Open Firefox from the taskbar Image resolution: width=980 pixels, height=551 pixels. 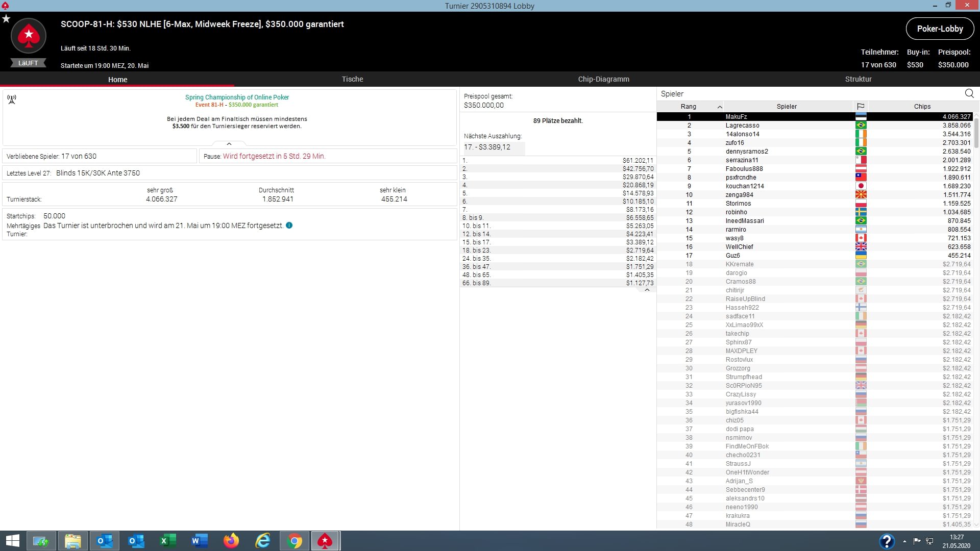click(x=231, y=540)
